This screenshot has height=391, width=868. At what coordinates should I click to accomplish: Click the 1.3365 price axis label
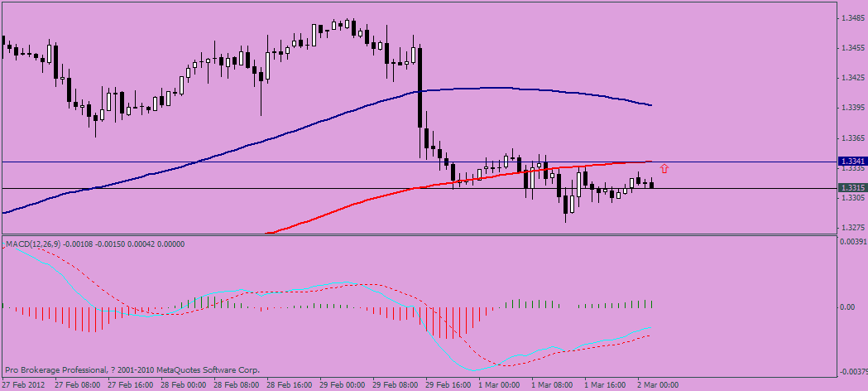[852, 138]
